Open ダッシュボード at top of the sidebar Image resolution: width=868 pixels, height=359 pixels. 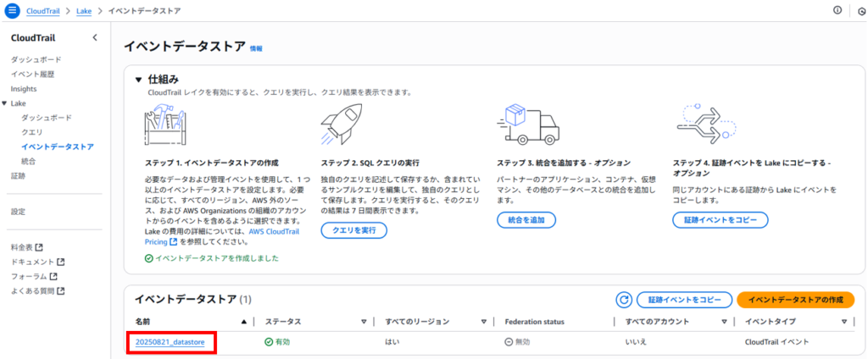coord(36,60)
